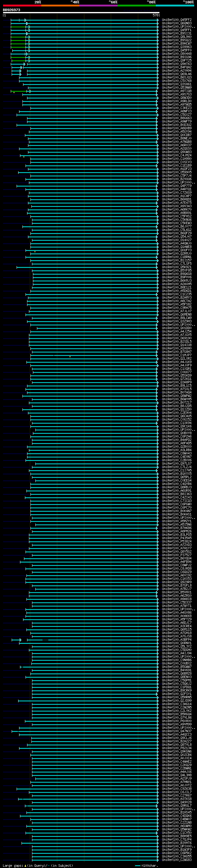Open hit UniRef100_O59905
This screenshot has width=197, height=868.
click(x=177, y=172)
